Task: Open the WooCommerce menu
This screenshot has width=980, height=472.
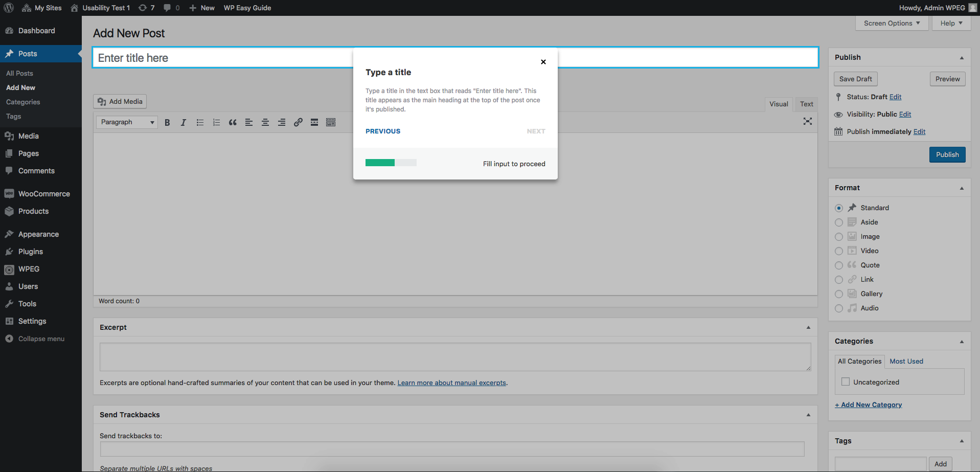Action: coord(41,194)
